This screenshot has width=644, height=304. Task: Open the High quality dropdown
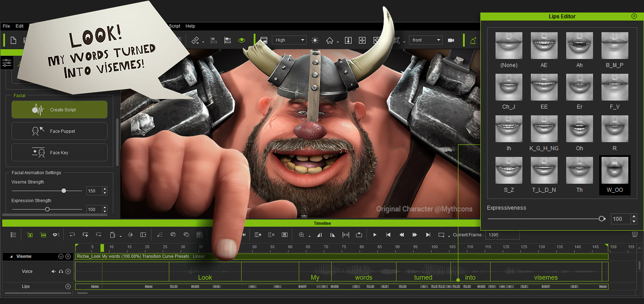[289, 40]
